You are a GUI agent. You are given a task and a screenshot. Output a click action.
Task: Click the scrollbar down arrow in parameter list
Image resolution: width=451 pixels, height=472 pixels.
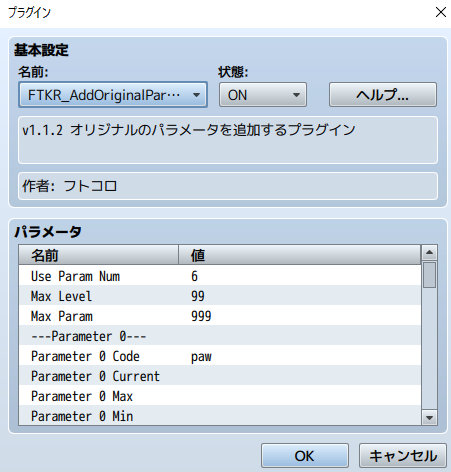(429, 417)
